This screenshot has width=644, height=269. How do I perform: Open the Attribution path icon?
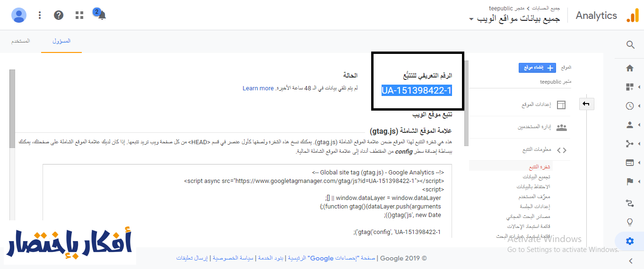click(630, 203)
